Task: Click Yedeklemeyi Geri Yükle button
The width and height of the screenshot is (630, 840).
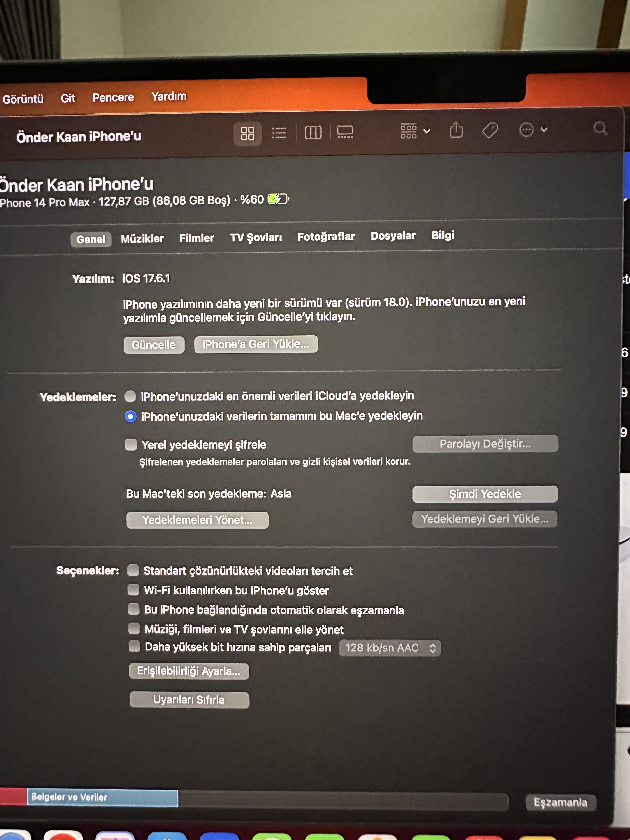Action: (x=485, y=519)
